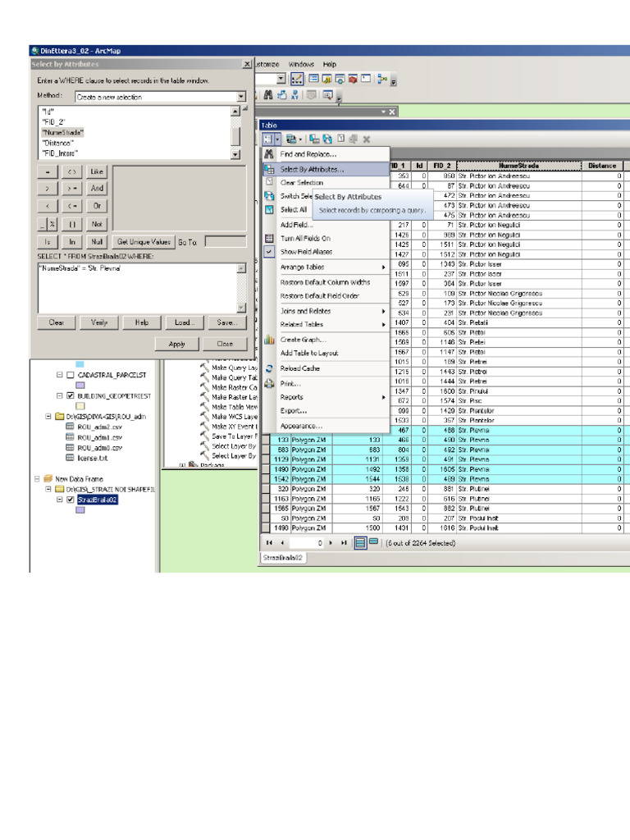Disable the BUILDING_GEOMETRIEST layer checkbox
630x840 pixels.
pyautogui.click(x=71, y=395)
